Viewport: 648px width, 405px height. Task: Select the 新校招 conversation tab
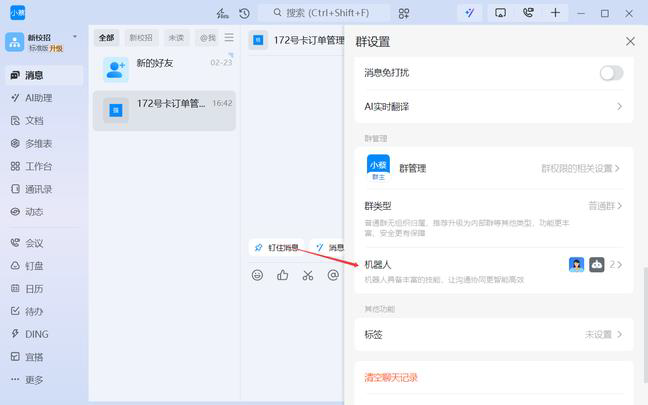(x=141, y=38)
